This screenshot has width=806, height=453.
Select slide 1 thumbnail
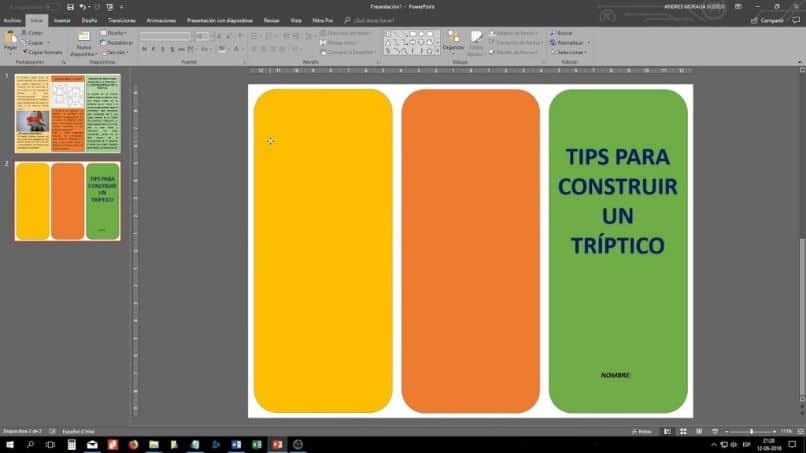[x=67, y=114]
